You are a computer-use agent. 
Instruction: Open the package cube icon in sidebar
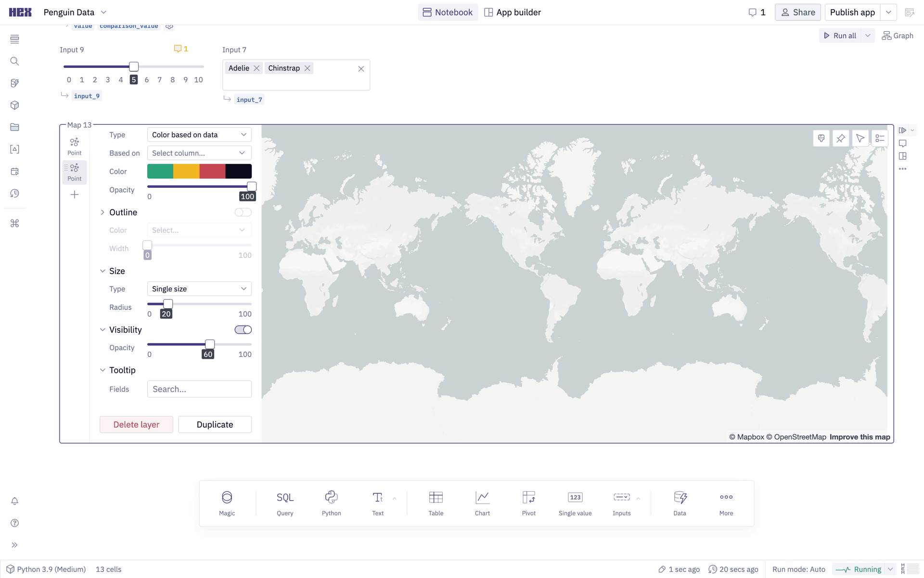click(x=14, y=105)
